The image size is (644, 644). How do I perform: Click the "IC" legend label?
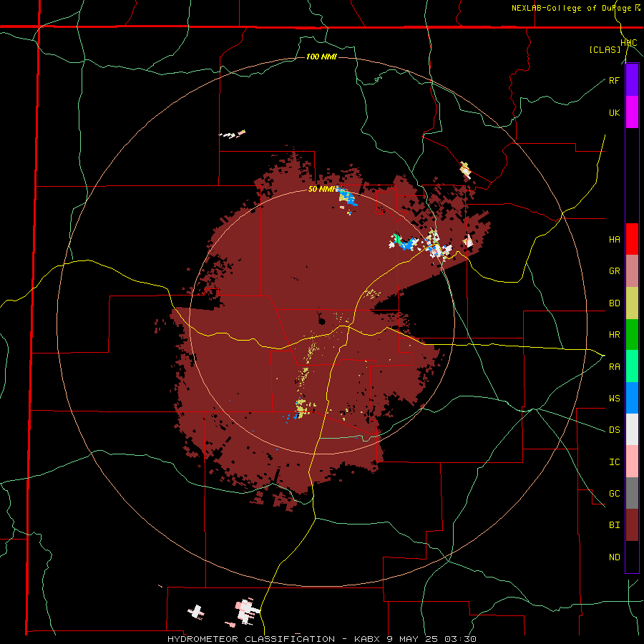[x=614, y=462]
